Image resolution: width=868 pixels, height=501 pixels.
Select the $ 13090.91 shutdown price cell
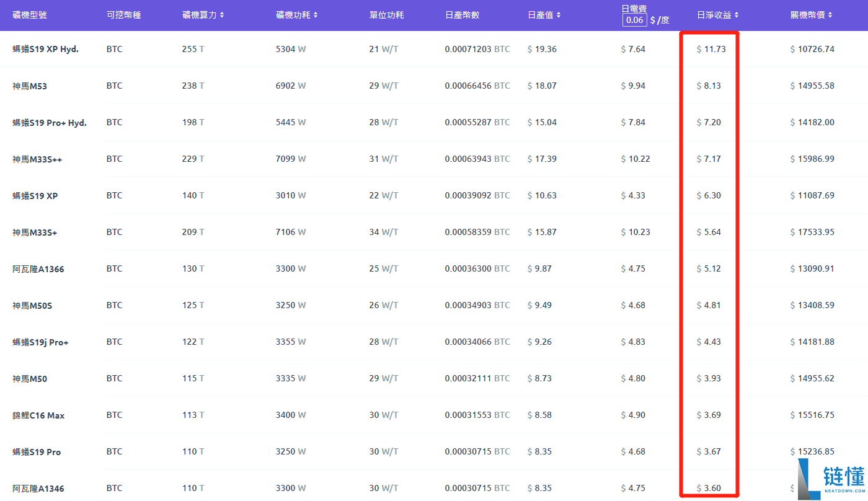point(812,268)
